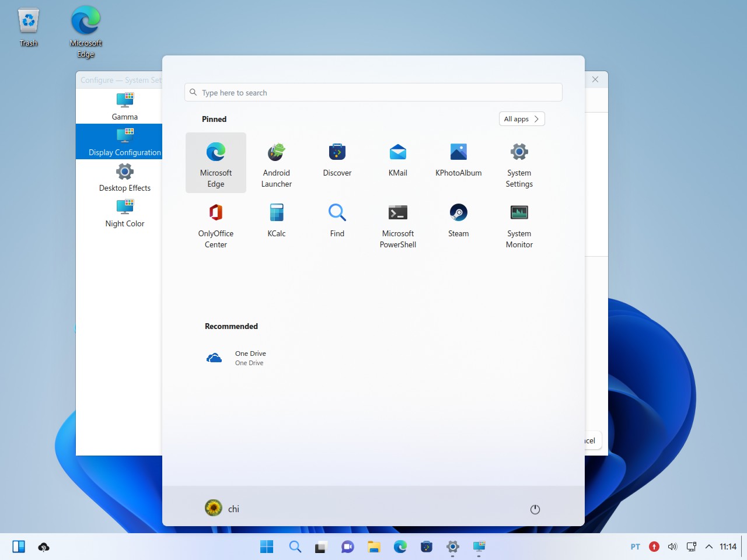The image size is (747, 560).
Task: Open the chi user profile
Action: [x=222, y=509]
